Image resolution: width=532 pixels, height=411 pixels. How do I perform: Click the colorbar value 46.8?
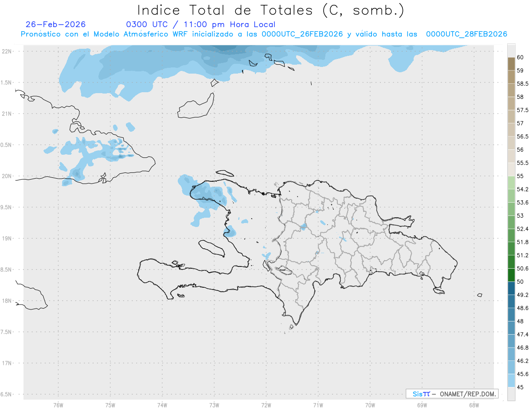pos(523,348)
